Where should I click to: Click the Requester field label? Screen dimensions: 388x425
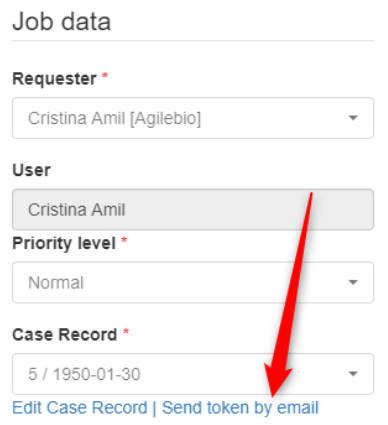[x=54, y=79]
